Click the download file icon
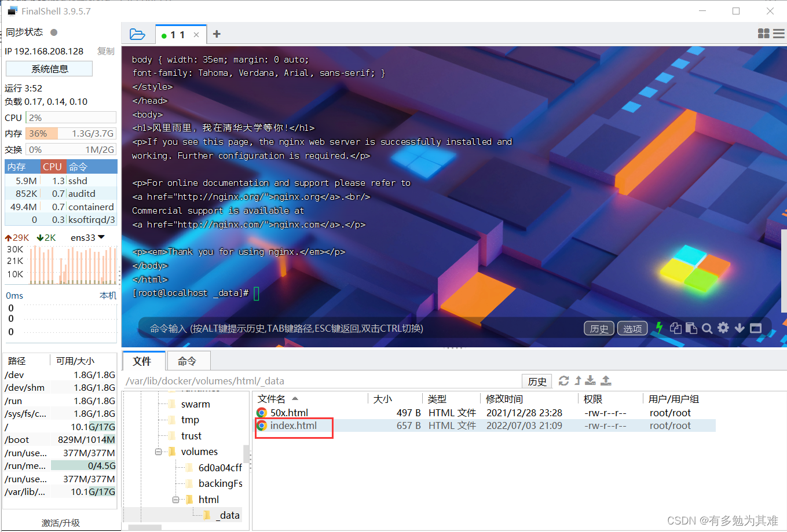The width and height of the screenshot is (787, 532). (x=590, y=380)
